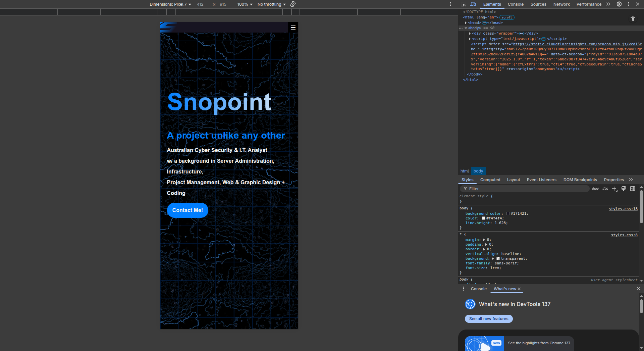The height and width of the screenshot is (351, 644).
Task: Switch to the Console tab
Action: tap(516, 4)
